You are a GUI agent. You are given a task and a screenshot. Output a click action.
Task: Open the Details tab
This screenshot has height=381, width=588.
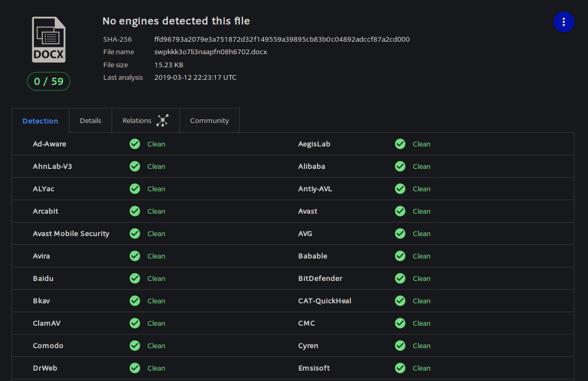[x=90, y=121]
